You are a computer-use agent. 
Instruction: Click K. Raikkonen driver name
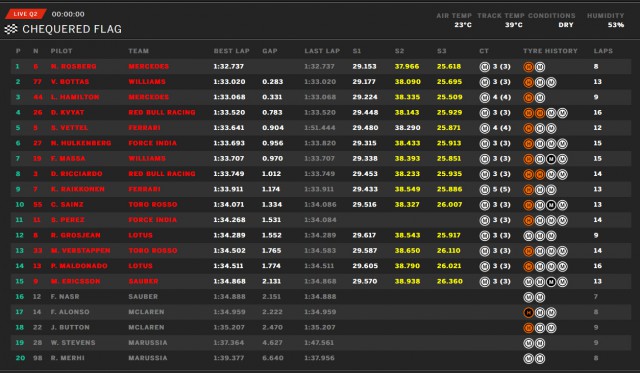[x=78, y=189]
